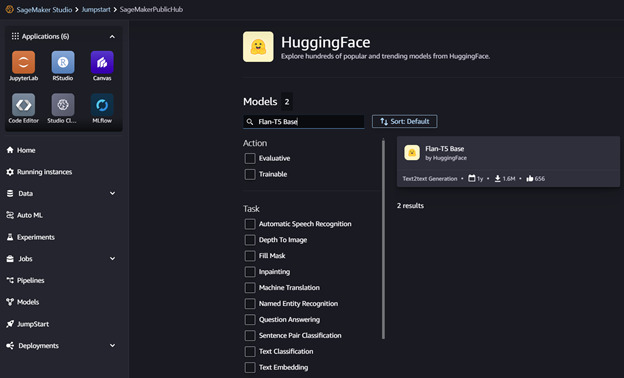
Task: Click the Data database icon
Action: (x=10, y=193)
